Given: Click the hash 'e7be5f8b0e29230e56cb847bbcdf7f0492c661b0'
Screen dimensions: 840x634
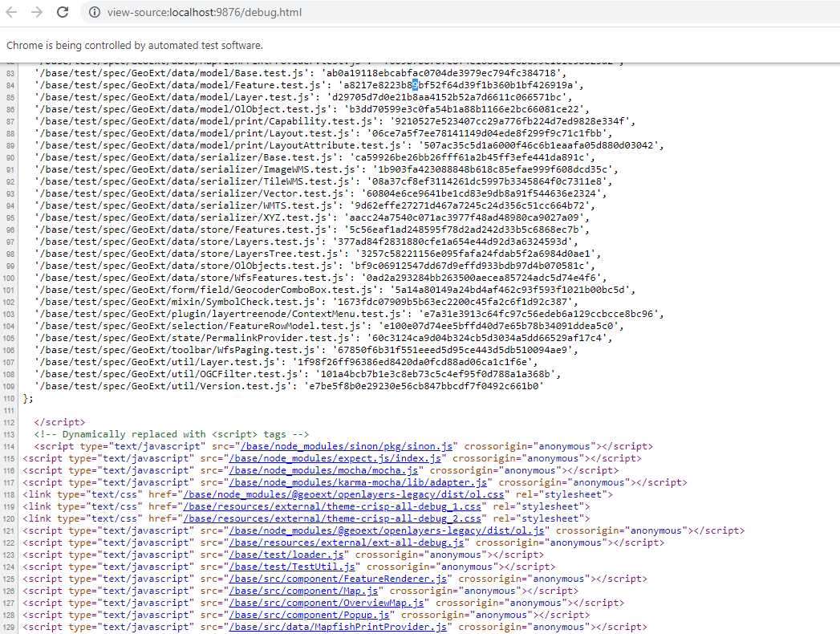Looking at the screenshot, I should (x=424, y=386).
